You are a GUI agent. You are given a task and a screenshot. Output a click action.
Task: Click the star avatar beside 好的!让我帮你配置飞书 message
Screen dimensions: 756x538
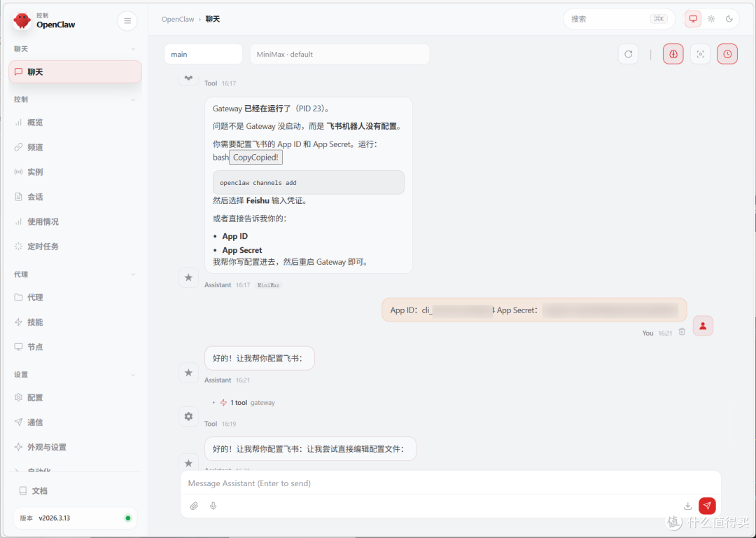coord(188,373)
